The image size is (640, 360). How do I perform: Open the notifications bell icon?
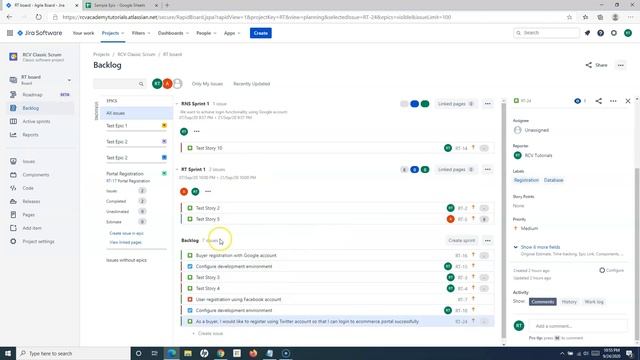[587, 33]
